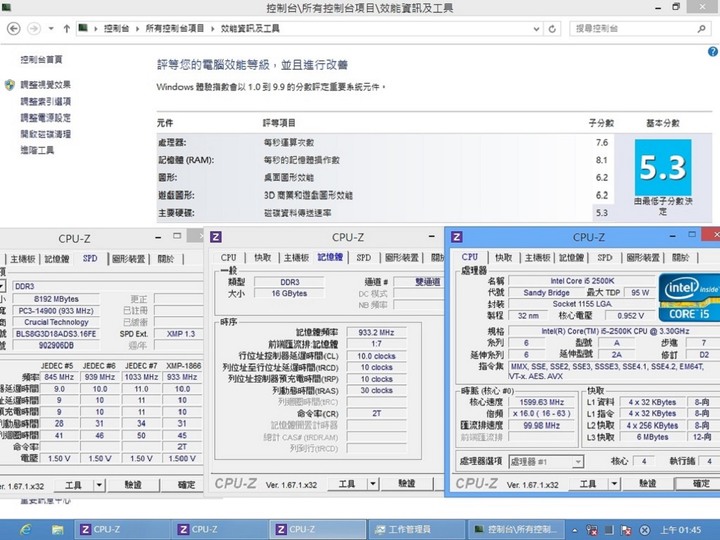Image resolution: width=720 pixels, height=540 pixels.
Task: Open File Explorer from taskbar
Action: click(x=57, y=530)
